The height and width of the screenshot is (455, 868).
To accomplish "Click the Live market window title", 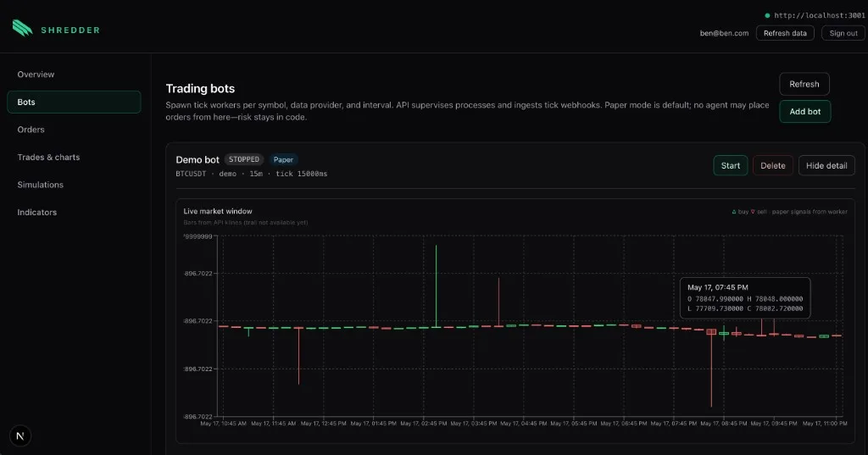I will (x=218, y=211).
